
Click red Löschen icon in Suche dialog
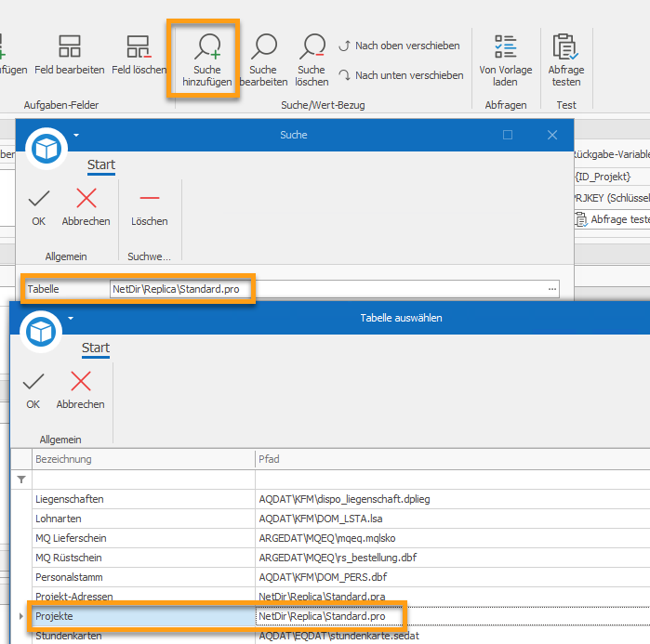pos(149,207)
